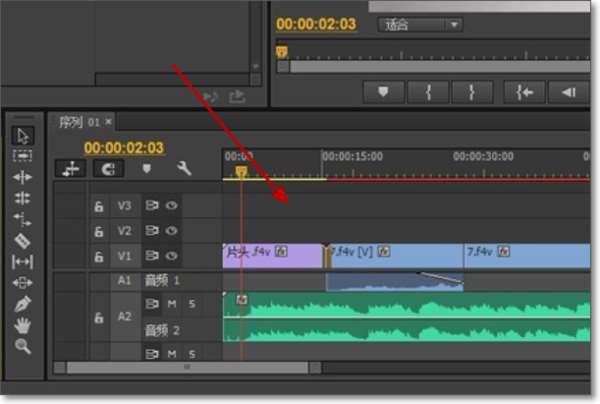Click Step Back one frame button
Viewport: 600px width, 404px height.
tap(569, 92)
